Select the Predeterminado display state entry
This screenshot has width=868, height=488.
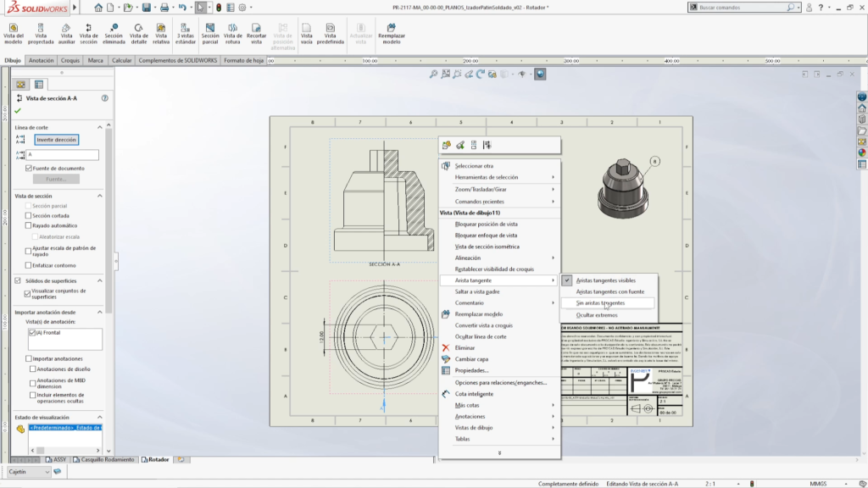[64, 428]
